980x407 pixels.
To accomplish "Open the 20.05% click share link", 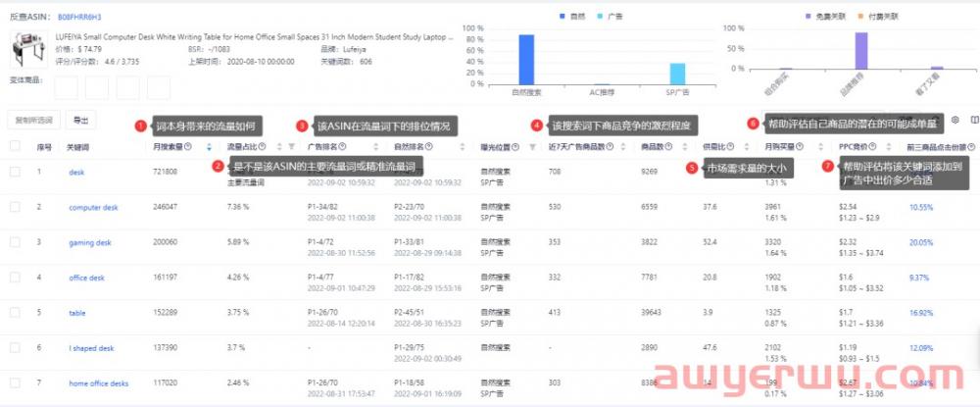I will (921, 242).
